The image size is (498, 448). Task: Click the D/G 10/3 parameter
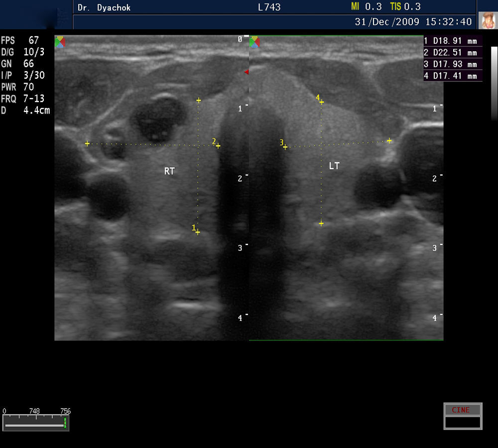22,52
